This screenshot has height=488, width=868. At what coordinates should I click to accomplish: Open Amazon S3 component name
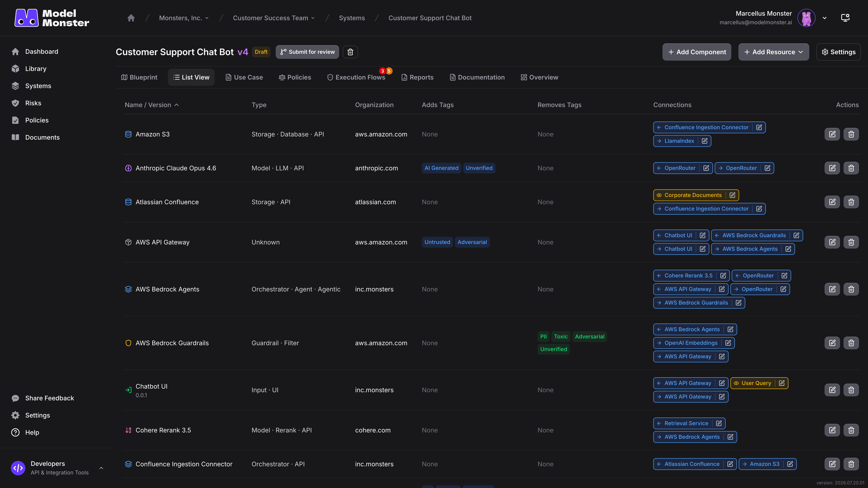[x=153, y=134]
